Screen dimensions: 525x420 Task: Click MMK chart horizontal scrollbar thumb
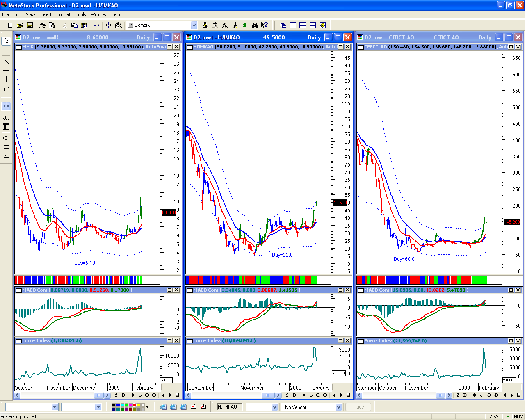click(x=98, y=395)
